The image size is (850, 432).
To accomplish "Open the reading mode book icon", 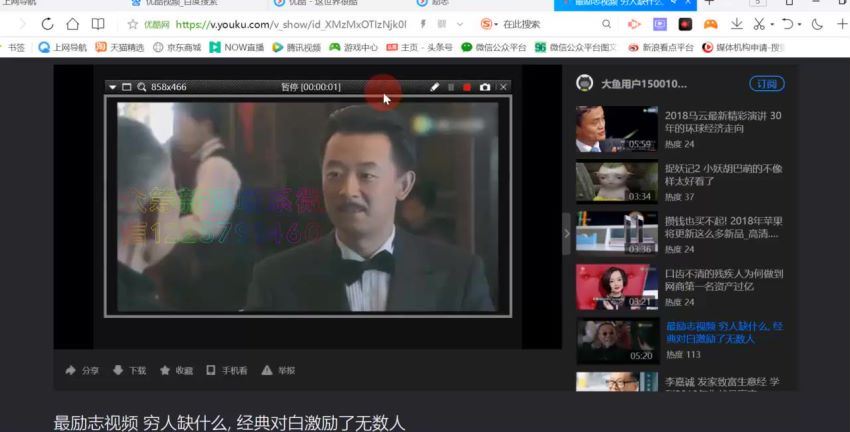I will point(98,24).
